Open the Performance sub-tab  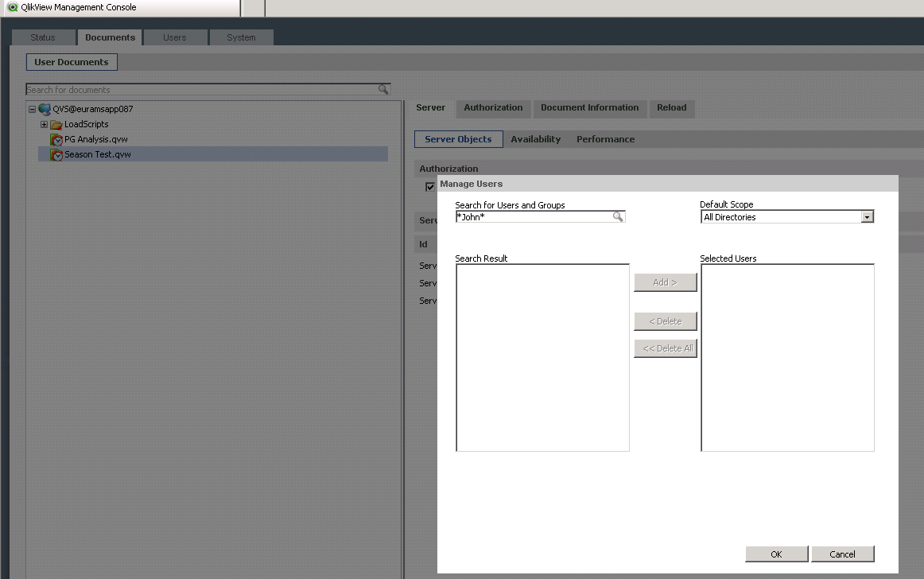(606, 139)
